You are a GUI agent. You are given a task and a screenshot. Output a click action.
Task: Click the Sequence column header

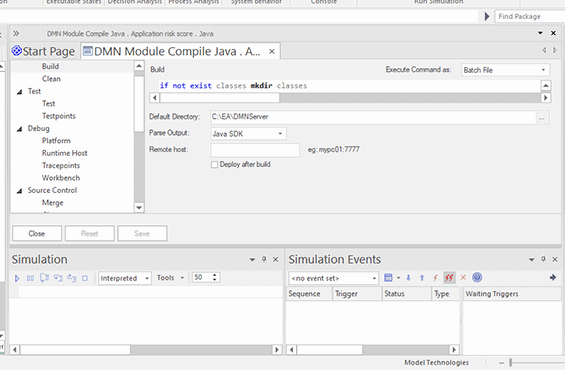pos(309,294)
